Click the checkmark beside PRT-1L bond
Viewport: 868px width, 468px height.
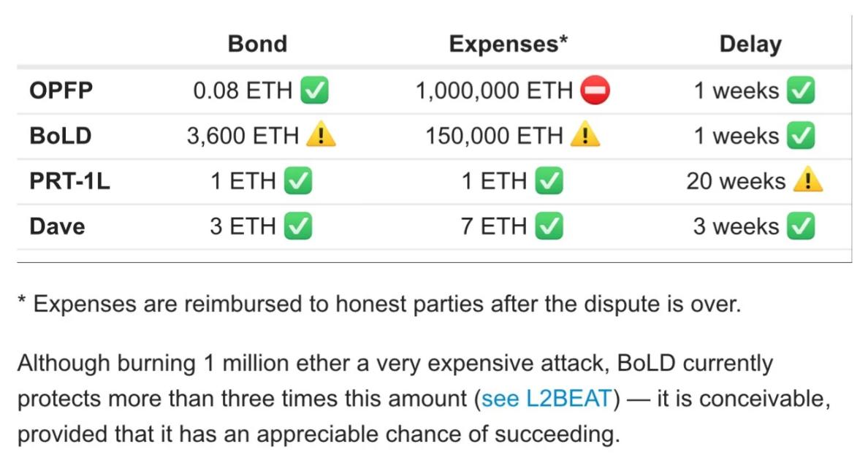click(298, 181)
